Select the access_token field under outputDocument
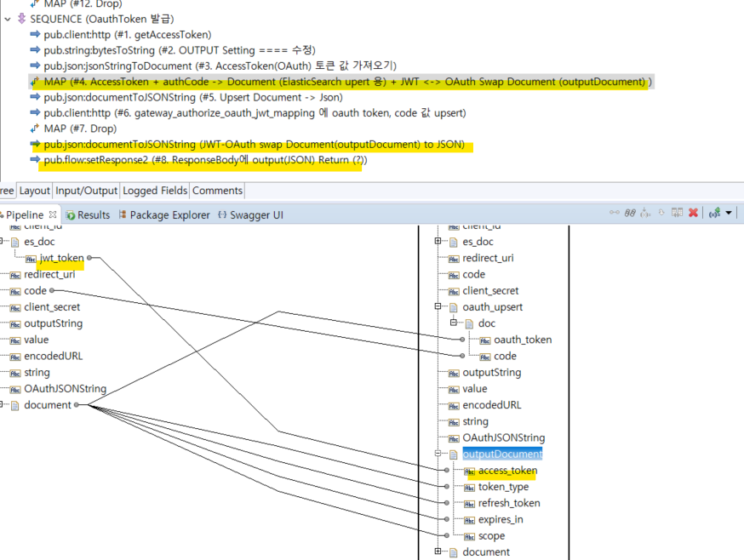Viewport: 744px width, 560px height. pos(507,471)
